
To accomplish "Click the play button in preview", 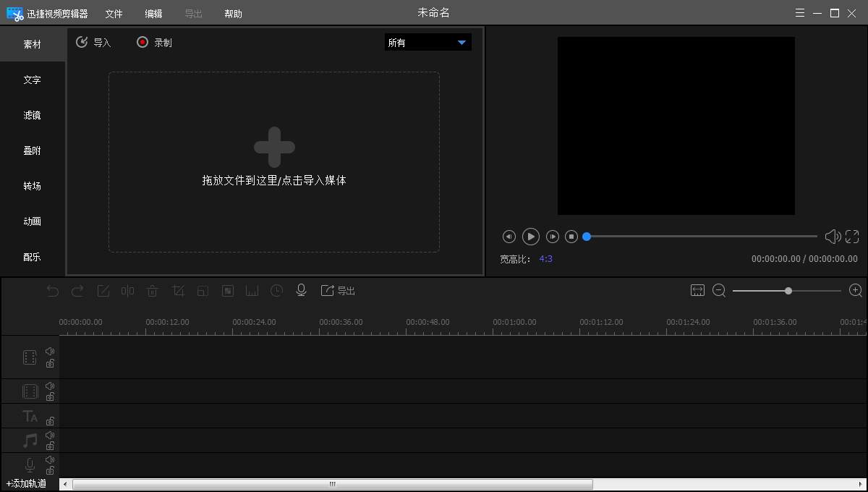I will point(530,237).
